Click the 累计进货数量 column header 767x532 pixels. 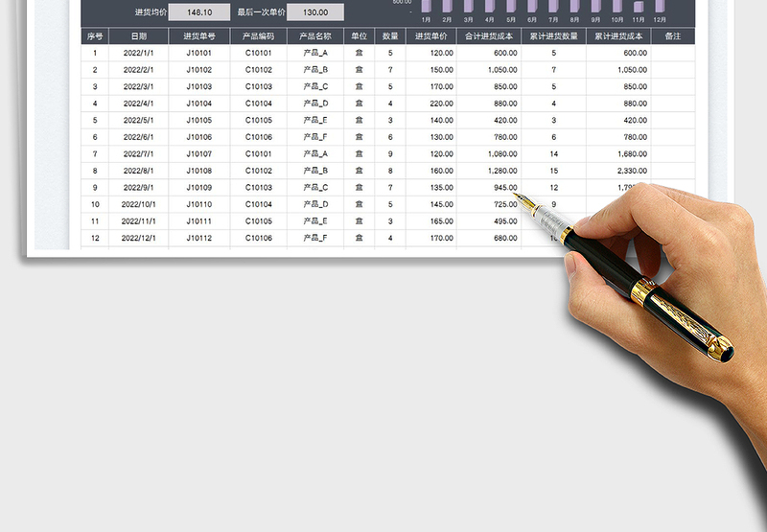pyautogui.click(x=553, y=36)
